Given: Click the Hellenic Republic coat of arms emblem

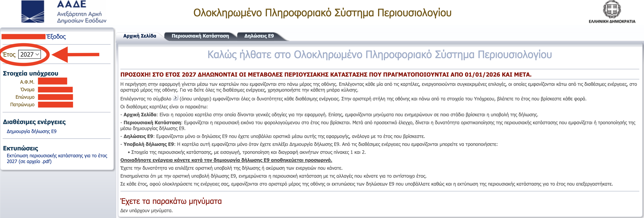Looking at the screenshot, I should pos(612,9).
